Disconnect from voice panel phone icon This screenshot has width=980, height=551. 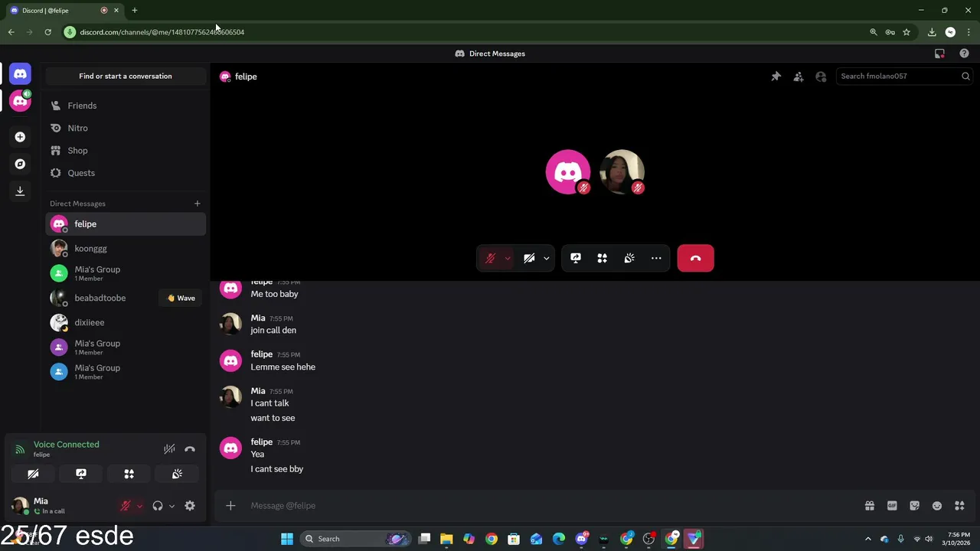click(190, 449)
